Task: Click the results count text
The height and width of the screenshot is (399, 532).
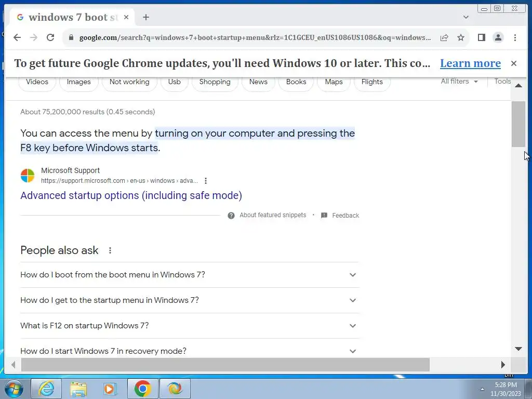Action: tap(87, 112)
